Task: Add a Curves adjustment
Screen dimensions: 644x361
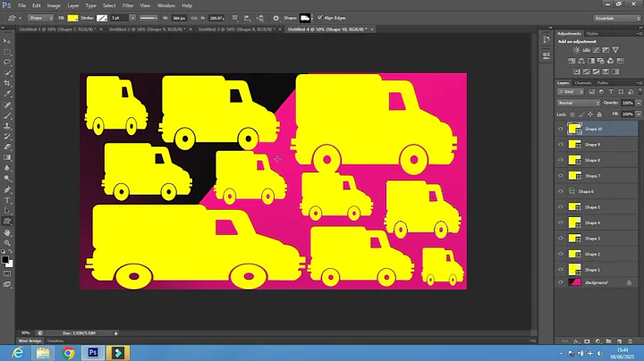Action: point(596,50)
